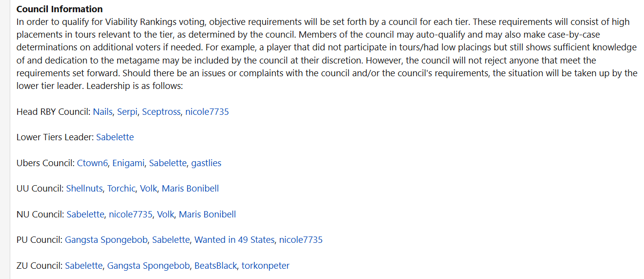Click gastlies in the Ubers Council
Viewport: 644px width, 279px height.
pos(206,163)
